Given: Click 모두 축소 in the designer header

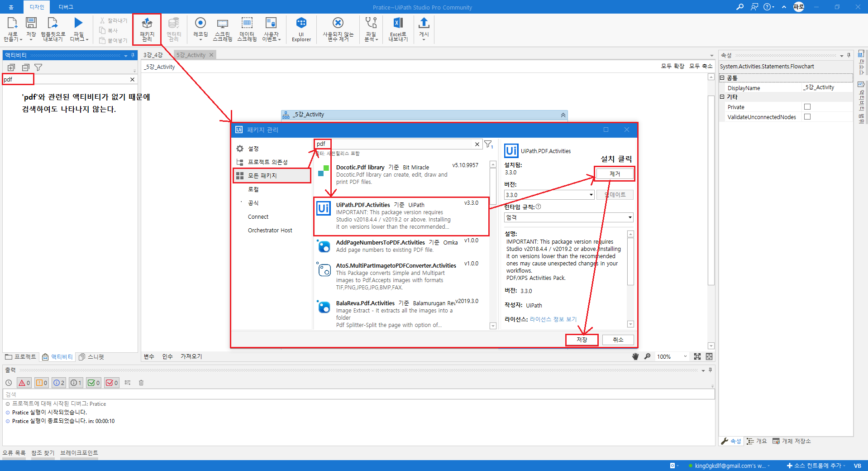Looking at the screenshot, I should (701, 66).
